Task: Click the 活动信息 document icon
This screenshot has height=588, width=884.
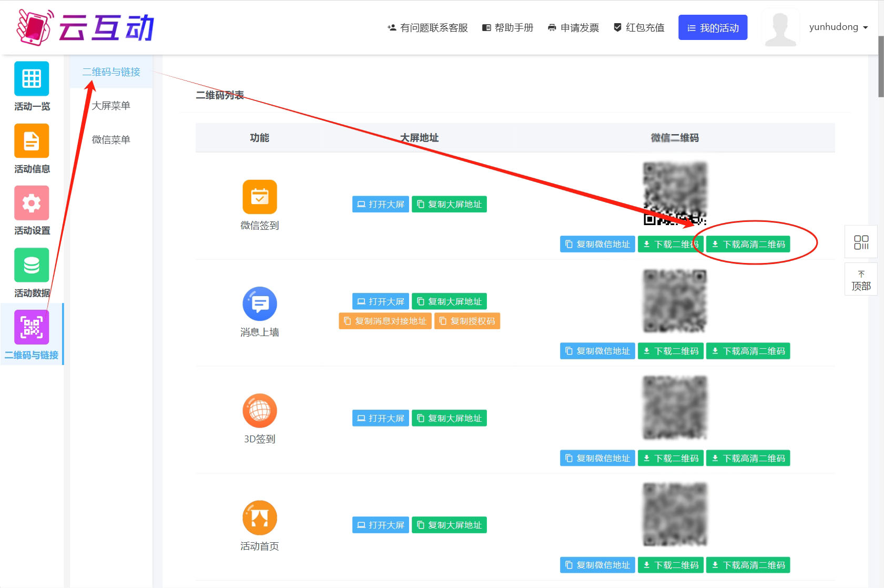Action: coord(32,141)
